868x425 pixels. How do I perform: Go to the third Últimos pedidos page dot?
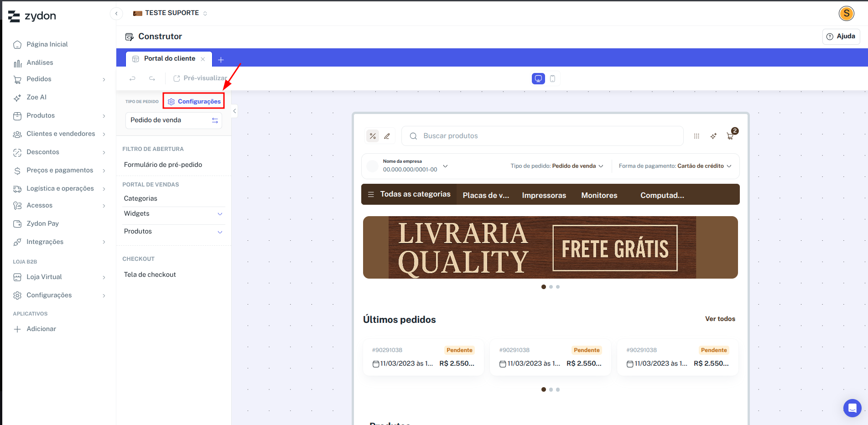click(x=558, y=389)
